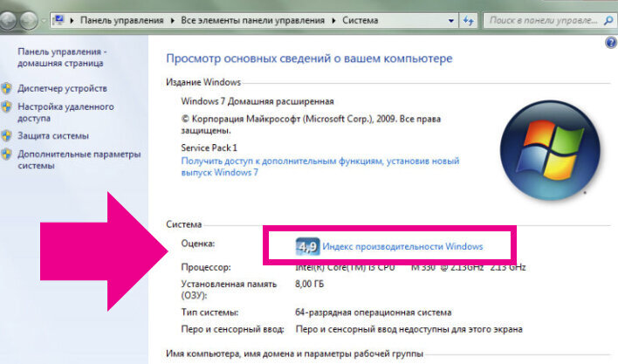Click 64-разрядная операционная система value
Viewport: 618px width, 364px height.
pos(374,312)
